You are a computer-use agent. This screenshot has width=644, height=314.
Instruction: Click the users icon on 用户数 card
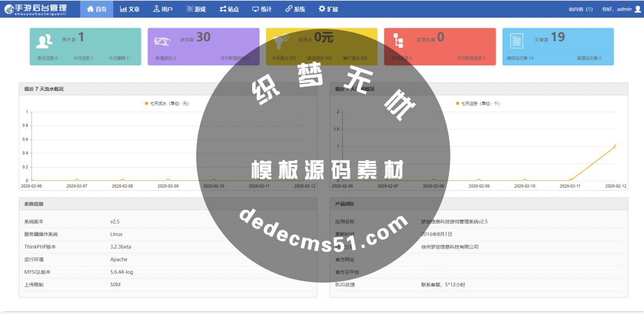(44, 41)
